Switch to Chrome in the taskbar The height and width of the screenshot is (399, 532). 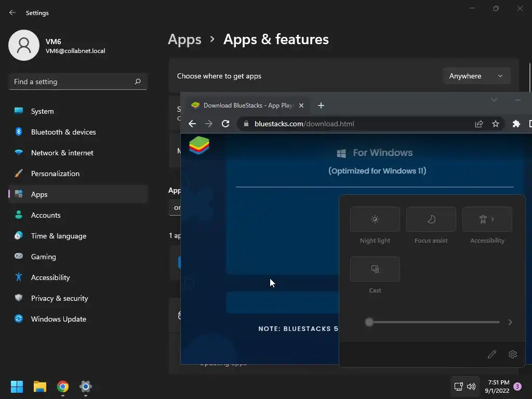63,387
